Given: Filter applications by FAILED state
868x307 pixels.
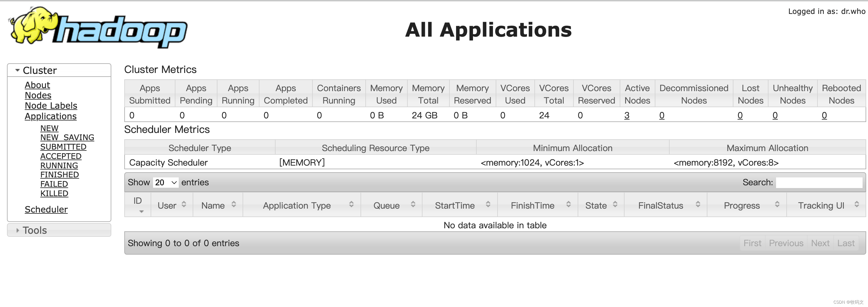Looking at the screenshot, I should coord(54,184).
